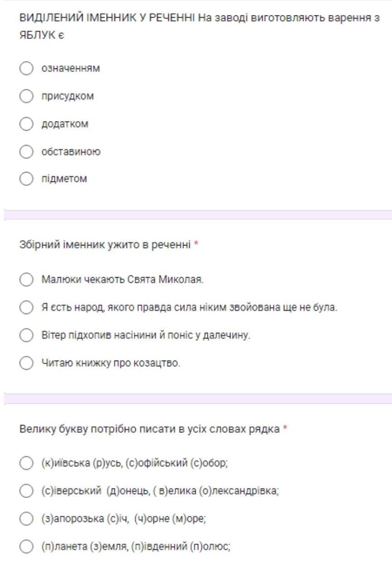Choose the '(к)иївська (р)усь' row
The height and width of the screenshot is (587, 392).
[27, 463]
